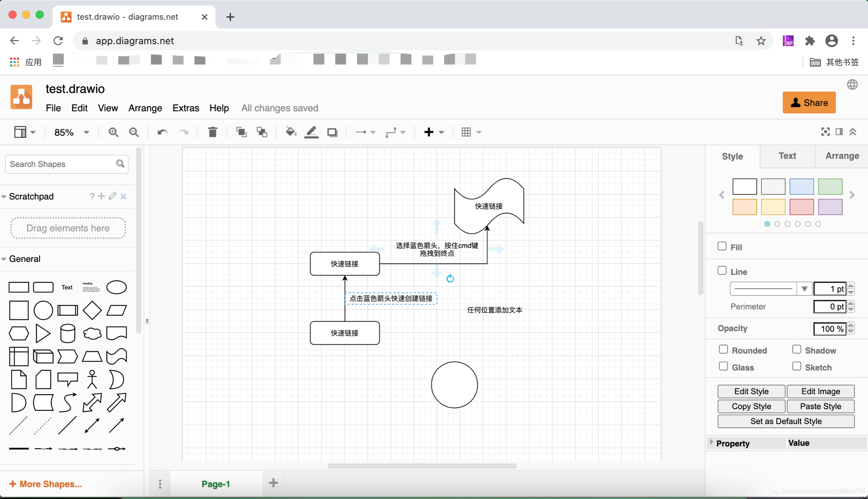Click the Undo arrow icon
The width and height of the screenshot is (868, 499).
[162, 132]
